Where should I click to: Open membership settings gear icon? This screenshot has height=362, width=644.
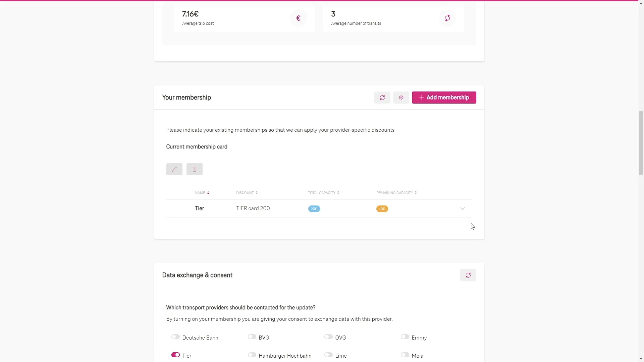point(401,98)
